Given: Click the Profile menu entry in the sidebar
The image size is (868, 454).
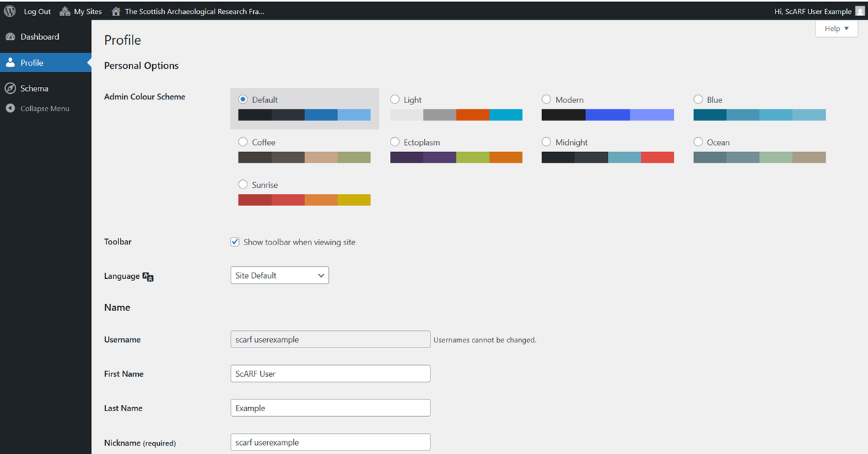Looking at the screenshot, I should pos(33,62).
